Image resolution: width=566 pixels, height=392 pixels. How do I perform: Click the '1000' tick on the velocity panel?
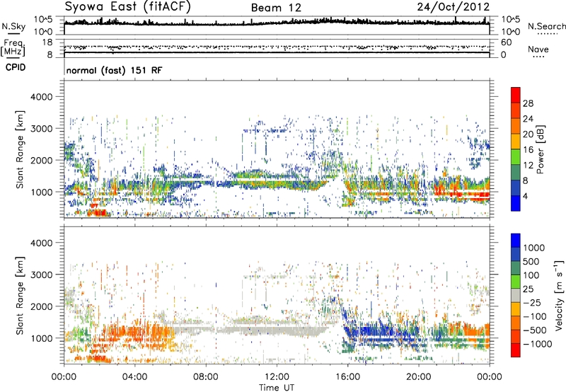pos(42,338)
